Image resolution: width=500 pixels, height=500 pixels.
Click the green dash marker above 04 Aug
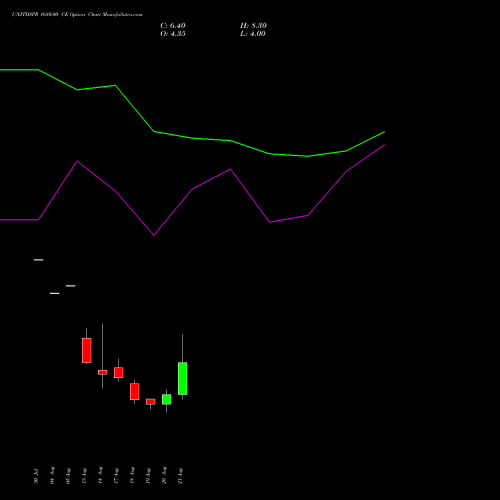pyautogui.click(x=55, y=293)
